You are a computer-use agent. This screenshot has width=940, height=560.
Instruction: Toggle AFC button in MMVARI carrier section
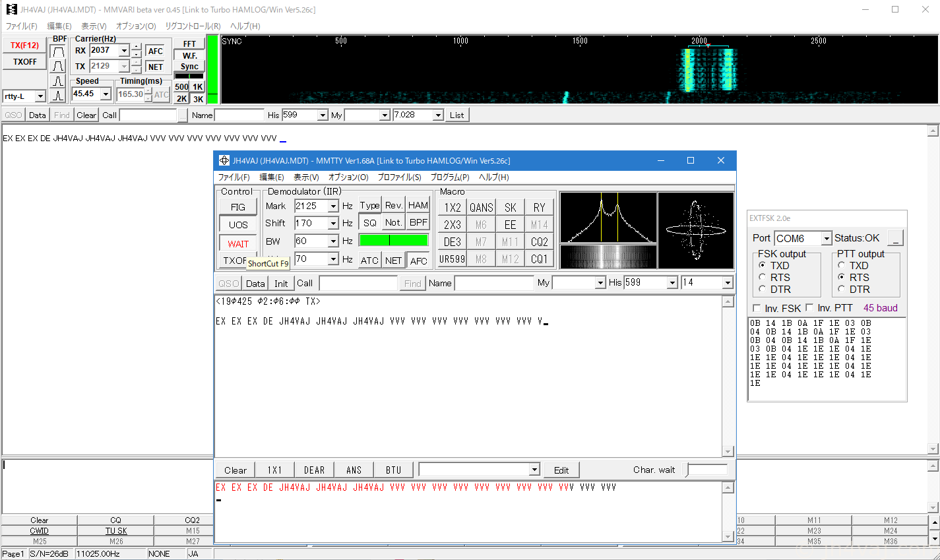coord(156,51)
